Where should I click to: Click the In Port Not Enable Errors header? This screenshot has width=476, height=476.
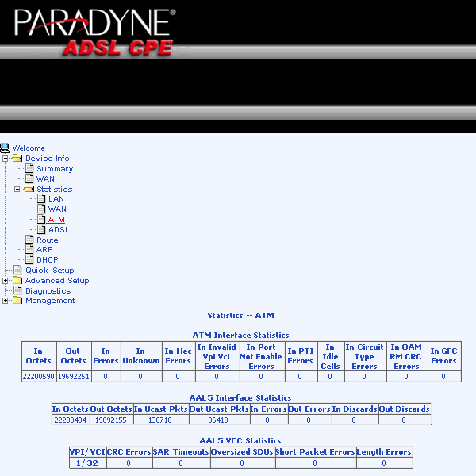pos(261,357)
